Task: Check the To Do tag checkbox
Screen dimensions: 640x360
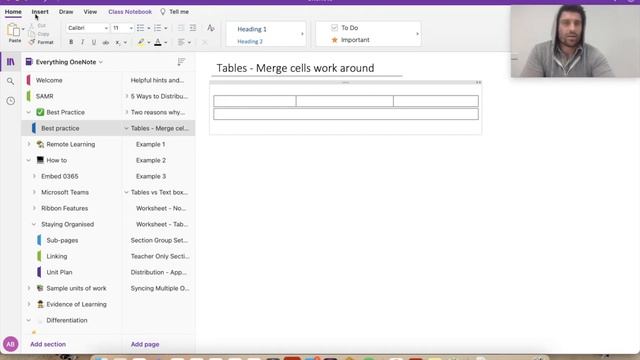Action: [334, 28]
